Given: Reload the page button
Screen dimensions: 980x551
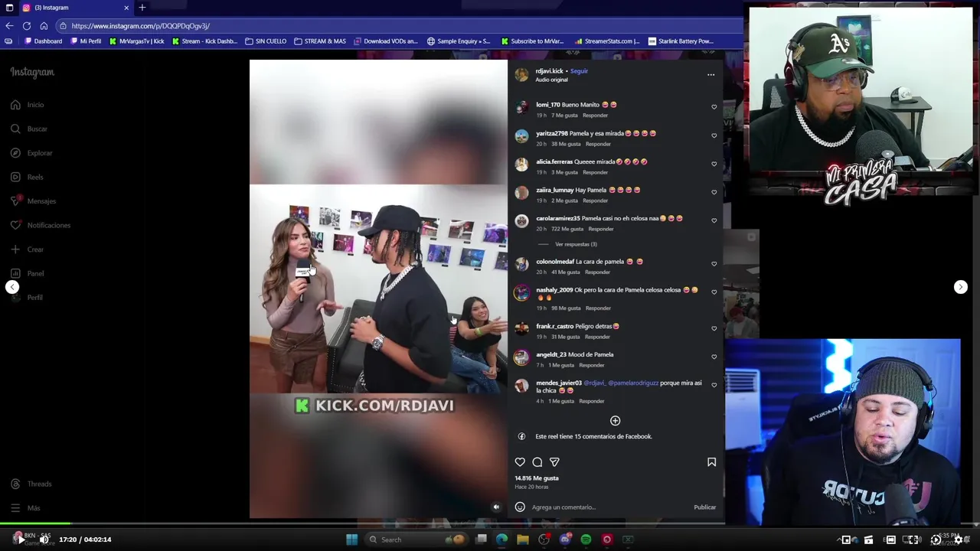Looking at the screenshot, I should [26, 25].
